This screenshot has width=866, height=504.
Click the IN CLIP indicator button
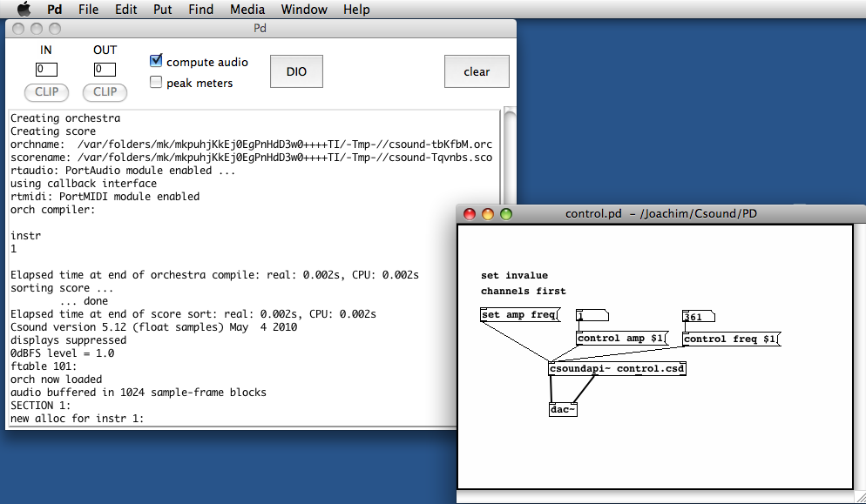[46, 91]
